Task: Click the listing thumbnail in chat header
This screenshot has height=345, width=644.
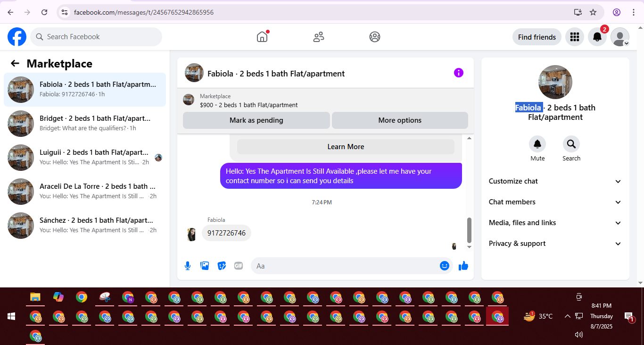Action: tap(194, 73)
